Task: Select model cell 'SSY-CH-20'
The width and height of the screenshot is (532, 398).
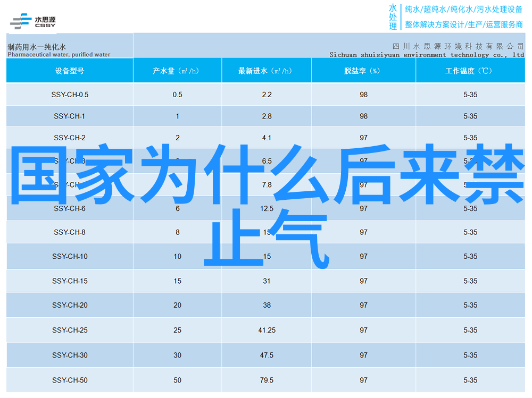Action: coord(70,305)
